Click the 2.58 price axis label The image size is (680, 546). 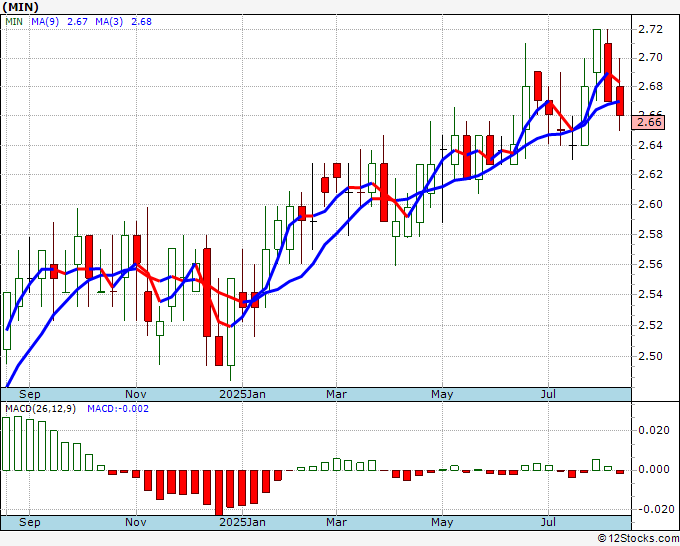[x=650, y=234]
